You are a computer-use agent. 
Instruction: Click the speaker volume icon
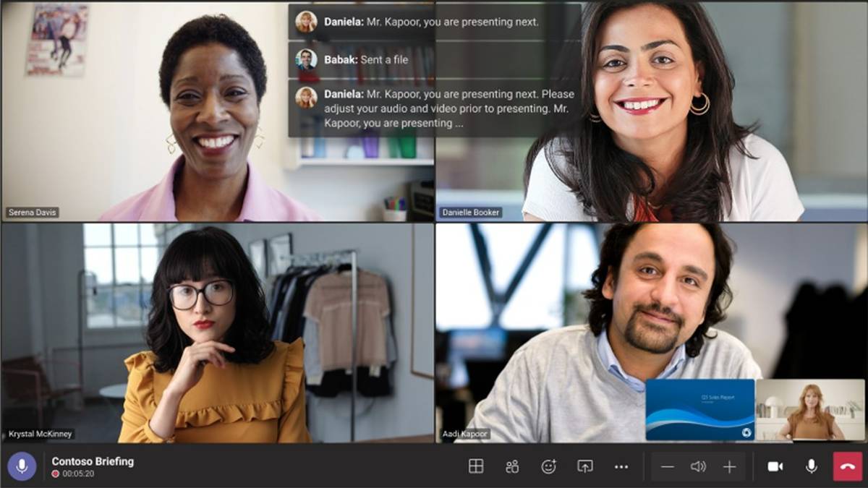click(x=697, y=466)
